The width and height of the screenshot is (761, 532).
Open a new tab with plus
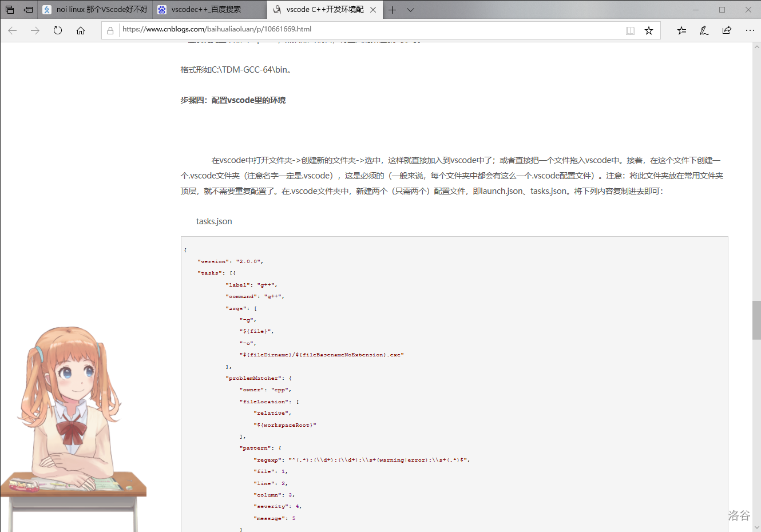[393, 10]
